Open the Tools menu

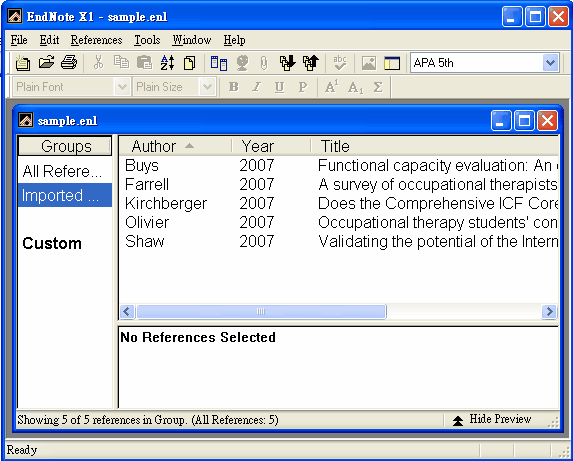147,40
